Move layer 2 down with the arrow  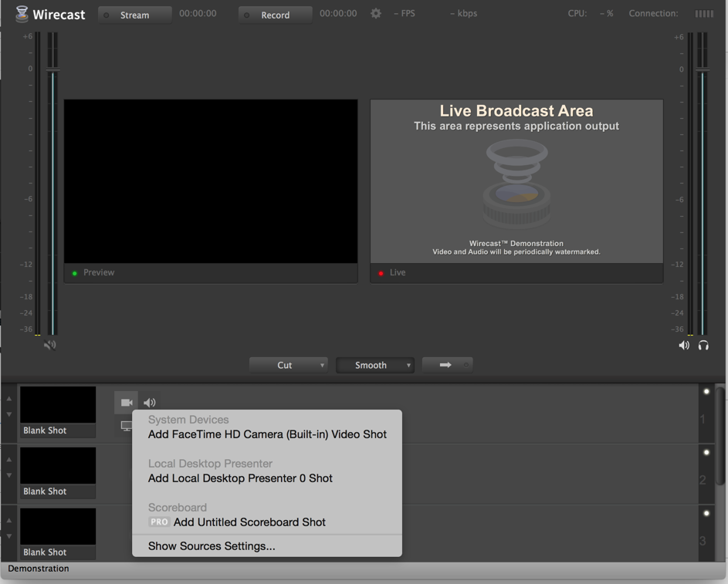8,475
